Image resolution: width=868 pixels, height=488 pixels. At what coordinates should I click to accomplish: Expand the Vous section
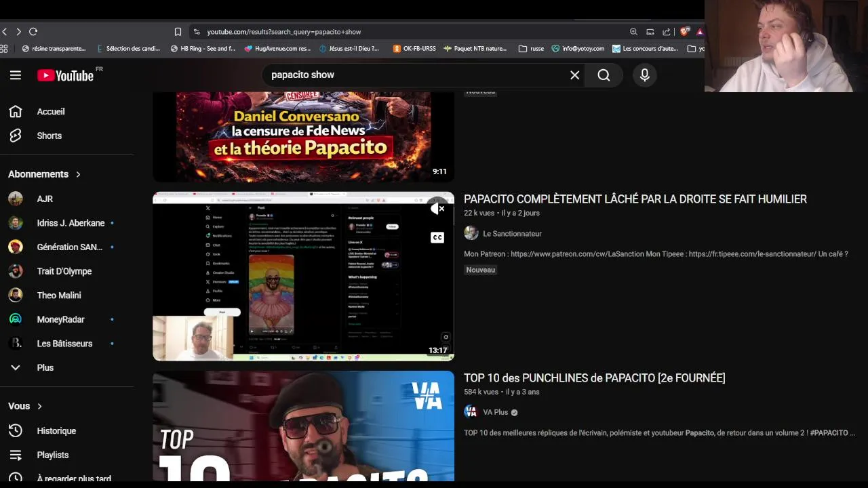pos(26,406)
